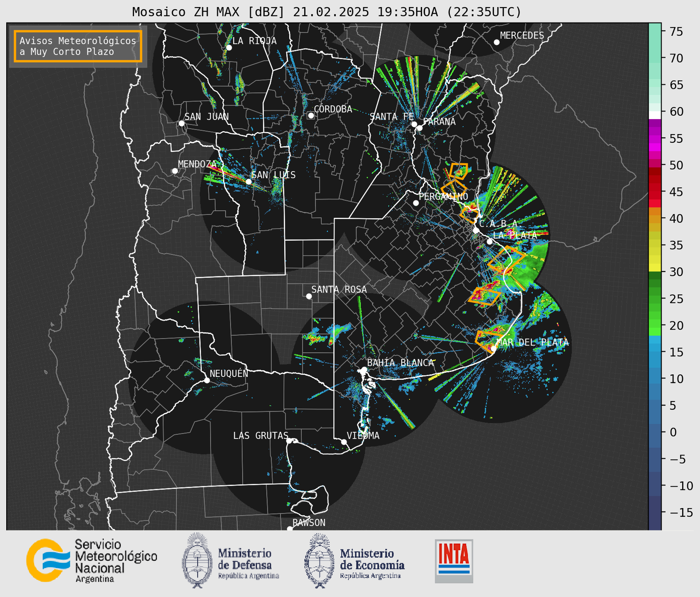Click the Ministerio de Economía emblem

coord(319,560)
